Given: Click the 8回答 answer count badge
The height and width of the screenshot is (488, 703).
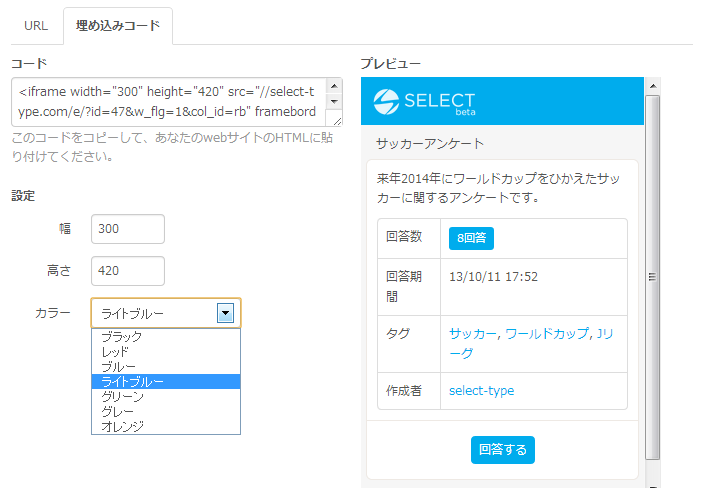Looking at the screenshot, I should click(x=471, y=238).
